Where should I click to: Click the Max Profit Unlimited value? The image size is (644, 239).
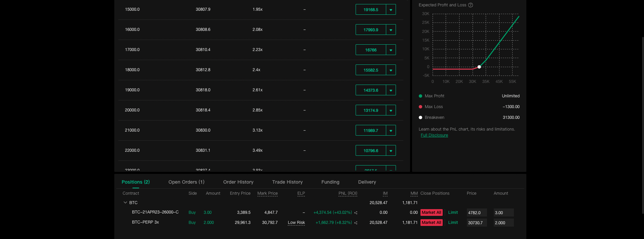click(511, 96)
